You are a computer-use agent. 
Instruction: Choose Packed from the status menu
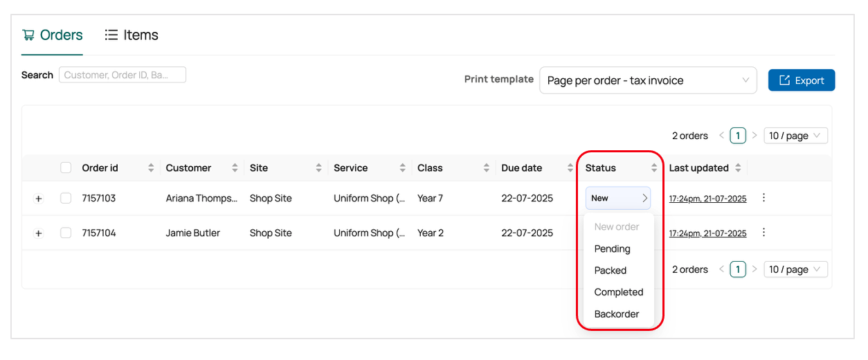[611, 271]
